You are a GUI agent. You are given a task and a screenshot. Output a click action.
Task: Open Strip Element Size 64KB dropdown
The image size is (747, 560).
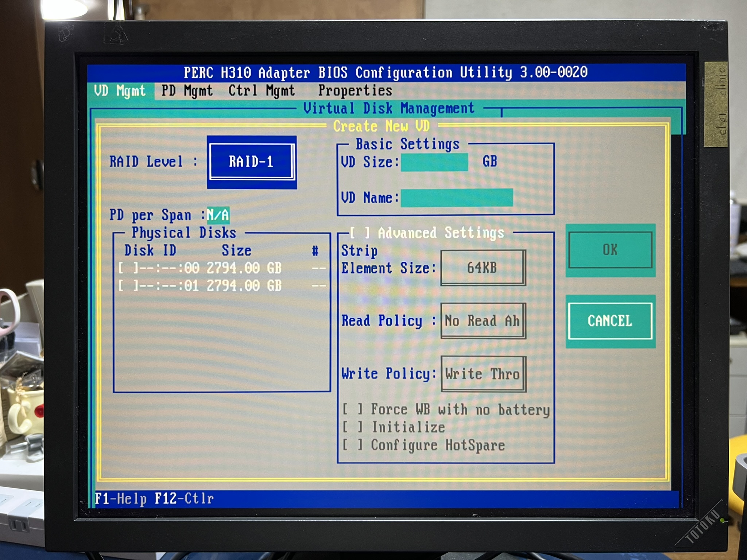pos(483,268)
